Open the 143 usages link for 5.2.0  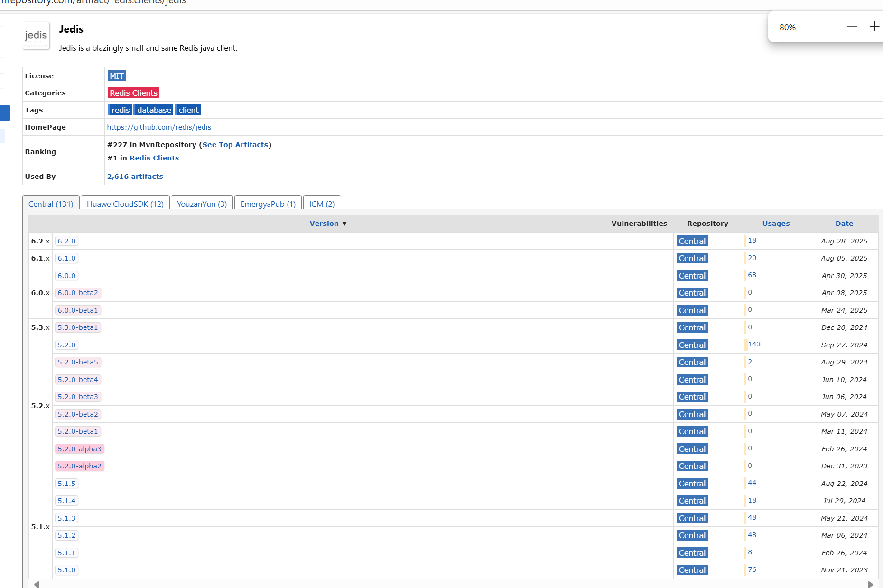(x=754, y=344)
